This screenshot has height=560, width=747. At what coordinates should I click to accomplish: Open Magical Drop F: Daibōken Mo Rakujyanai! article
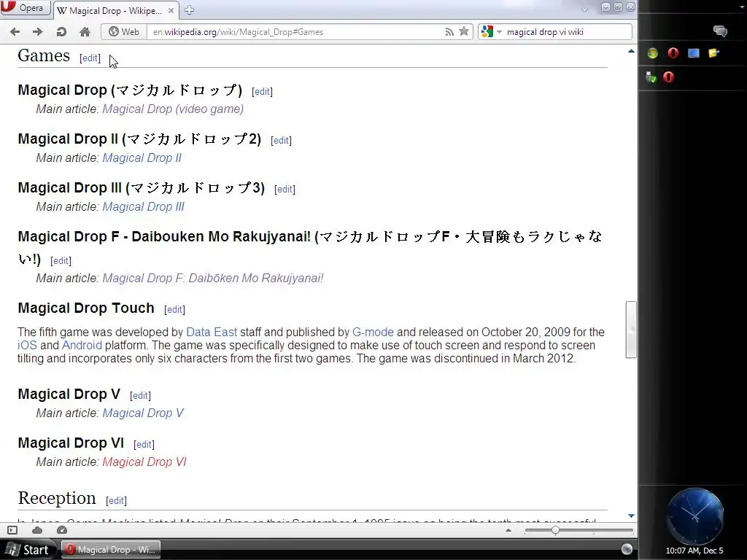[x=213, y=278]
